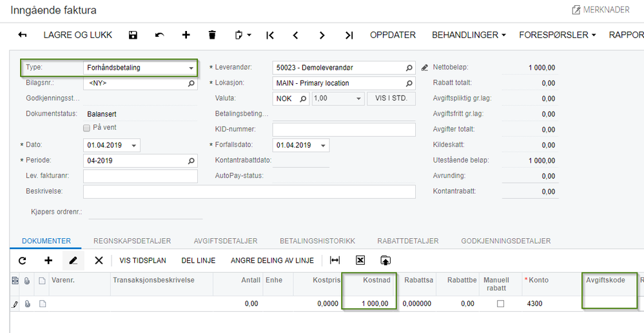Click the Varenr. column header
The width and height of the screenshot is (644, 333).
(80, 284)
